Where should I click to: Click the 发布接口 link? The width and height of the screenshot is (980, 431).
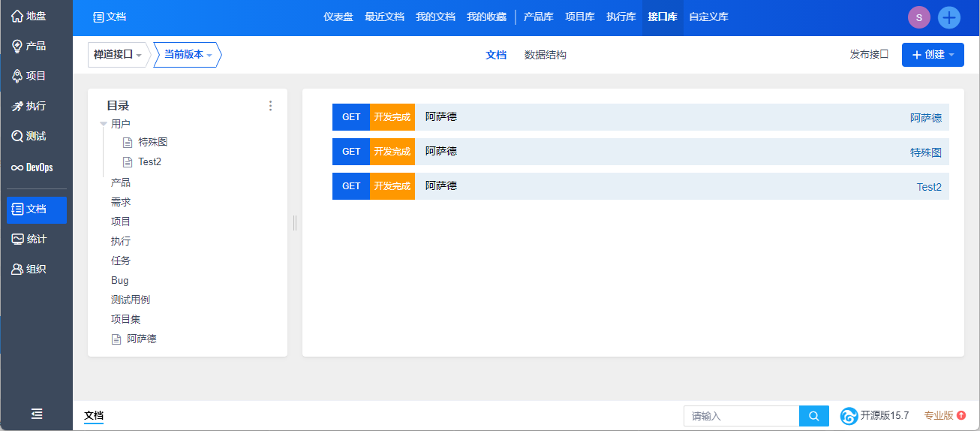(x=869, y=55)
